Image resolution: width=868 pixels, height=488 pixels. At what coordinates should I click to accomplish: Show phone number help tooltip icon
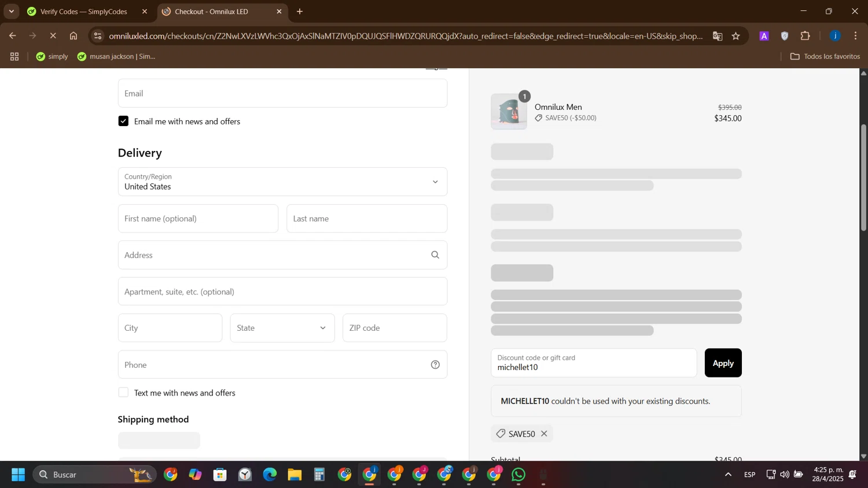point(435,365)
